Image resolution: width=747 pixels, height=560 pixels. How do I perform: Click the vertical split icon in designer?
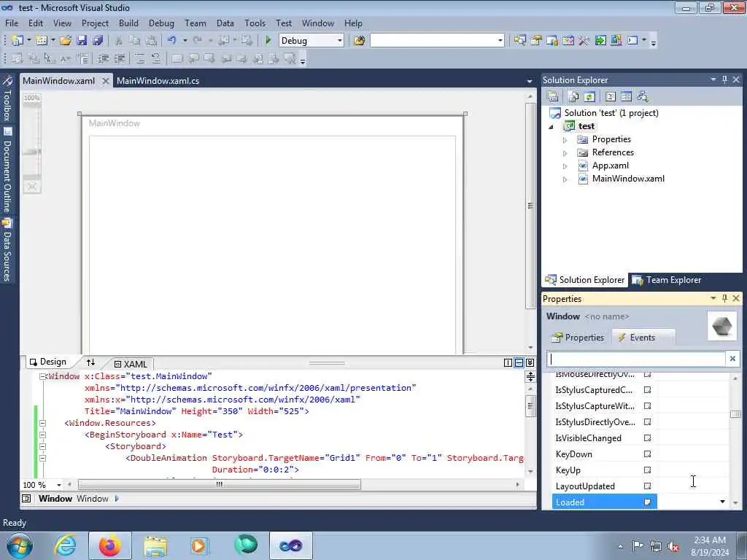(508, 363)
